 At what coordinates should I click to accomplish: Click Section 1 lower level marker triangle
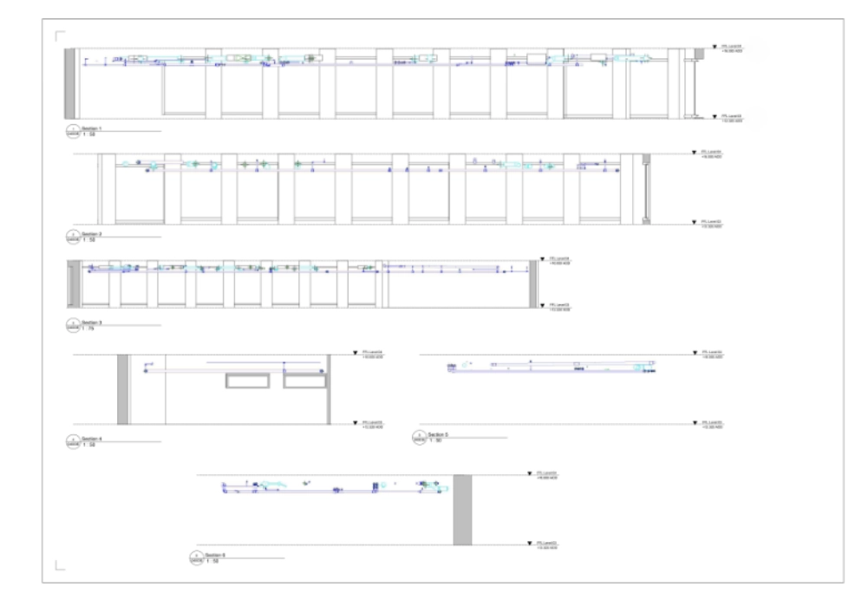click(714, 116)
